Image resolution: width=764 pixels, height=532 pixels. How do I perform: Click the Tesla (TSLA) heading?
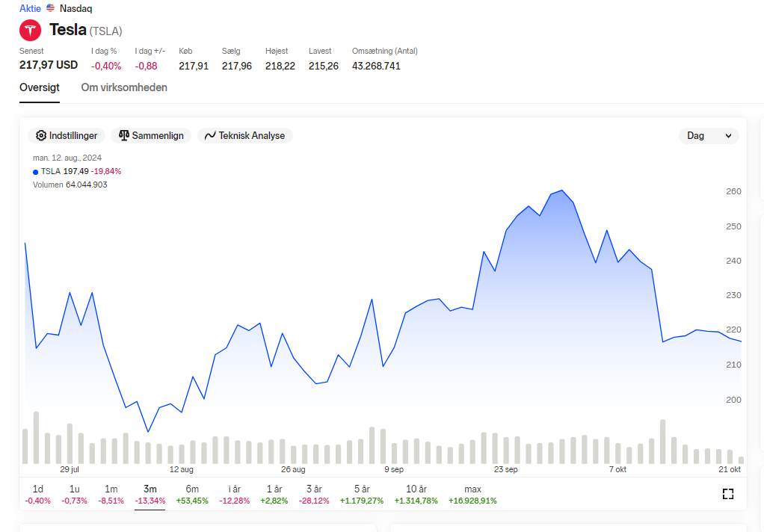[86, 30]
